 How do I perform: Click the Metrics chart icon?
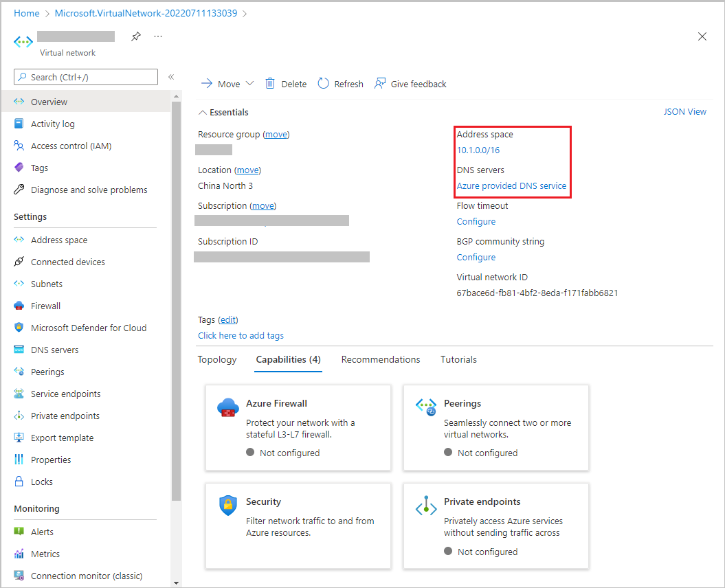(19, 554)
